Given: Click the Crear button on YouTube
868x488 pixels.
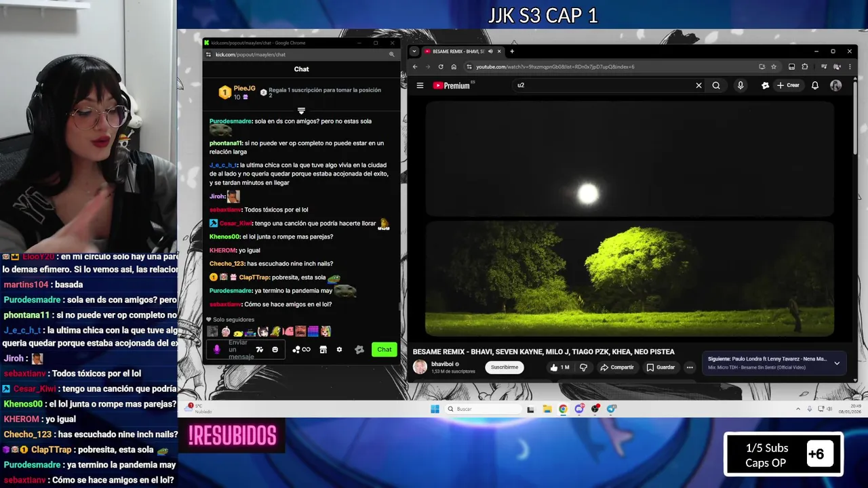Looking at the screenshot, I should coord(789,85).
